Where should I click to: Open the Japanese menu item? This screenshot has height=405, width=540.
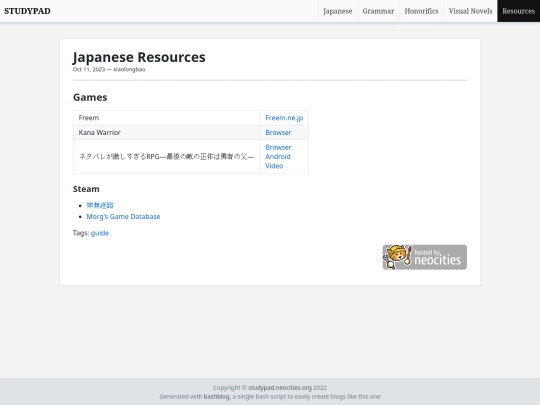click(338, 11)
